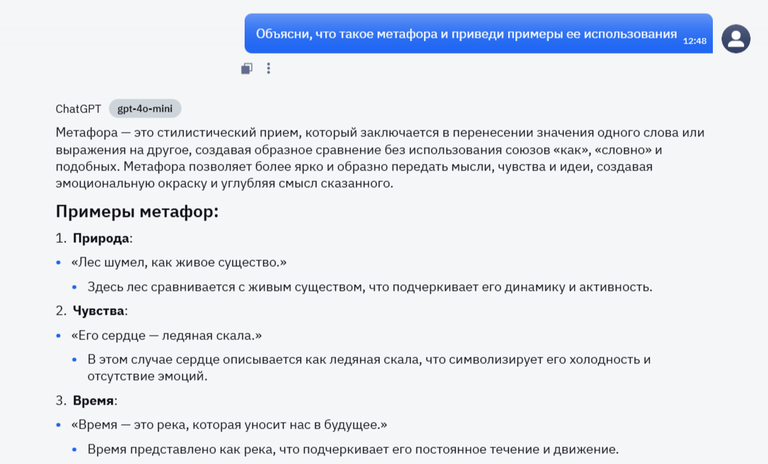Copy the user message with the copy icon
The width and height of the screenshot is (768, 464).
(247, 69)
